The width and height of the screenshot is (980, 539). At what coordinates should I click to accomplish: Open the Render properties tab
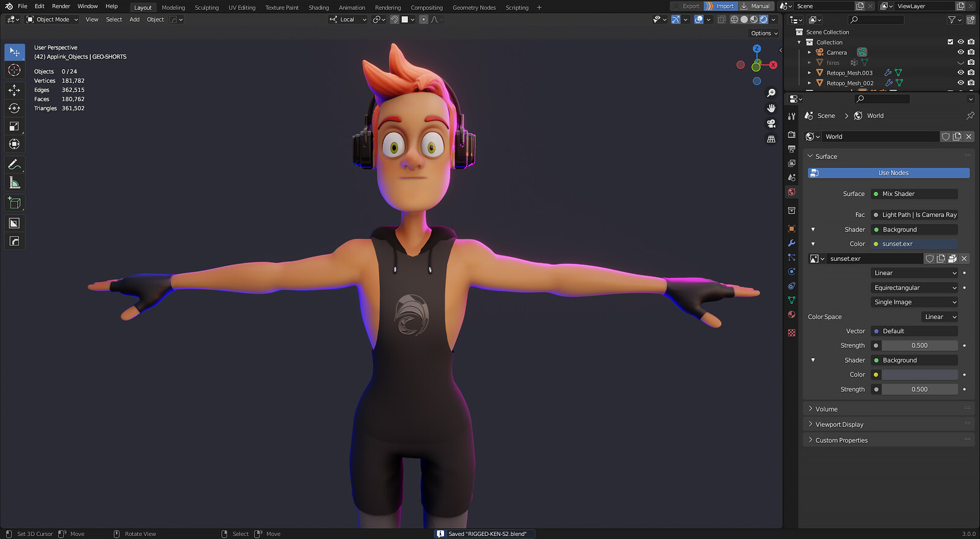792,134
